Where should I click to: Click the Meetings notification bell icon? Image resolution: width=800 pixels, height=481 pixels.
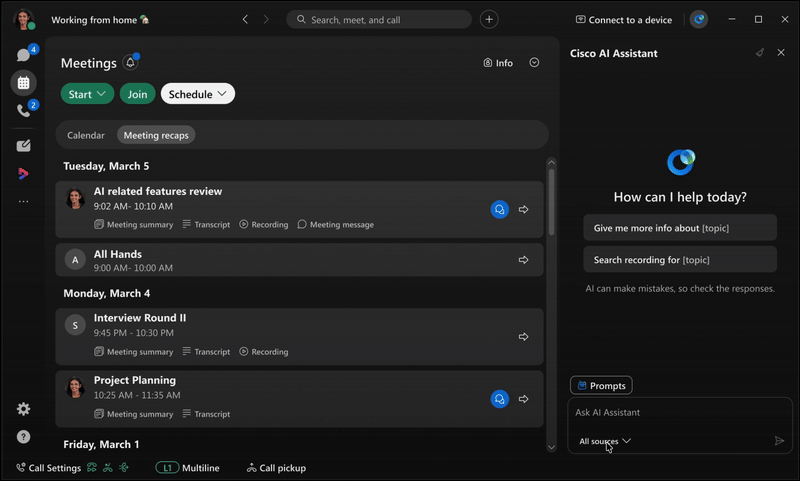coord(131,63)
